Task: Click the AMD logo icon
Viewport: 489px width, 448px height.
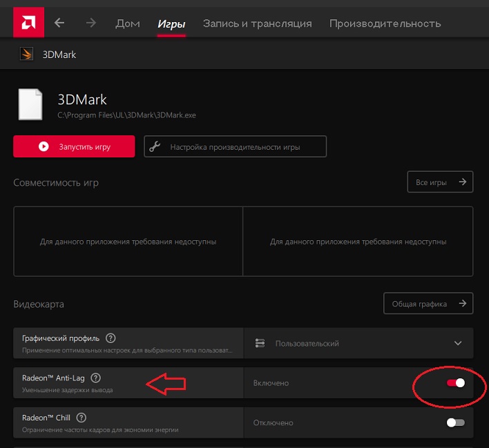Action: coord(28,23)
